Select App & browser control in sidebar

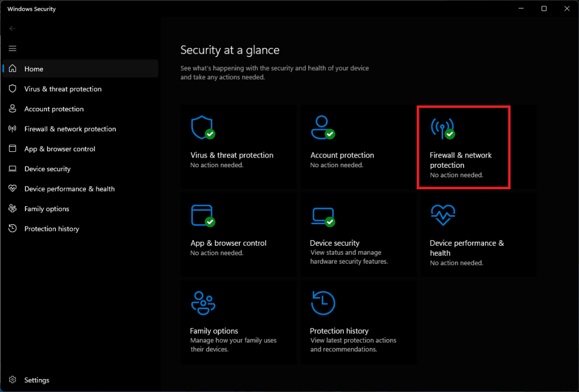click(x=59, y=149)
